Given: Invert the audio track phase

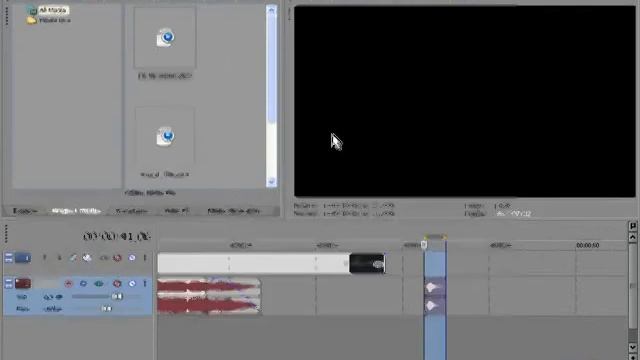Looking at the screenshot, I should (83, 283).
